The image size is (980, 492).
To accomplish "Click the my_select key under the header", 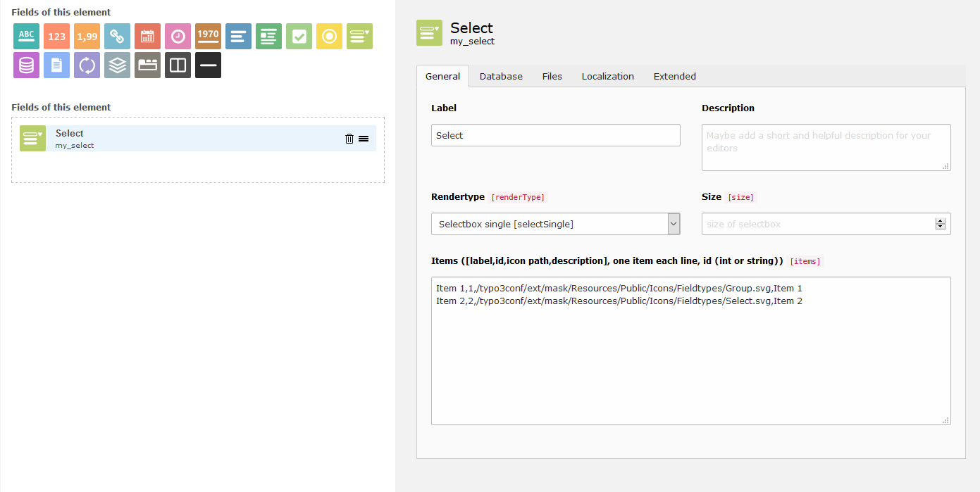I will 472,42.
